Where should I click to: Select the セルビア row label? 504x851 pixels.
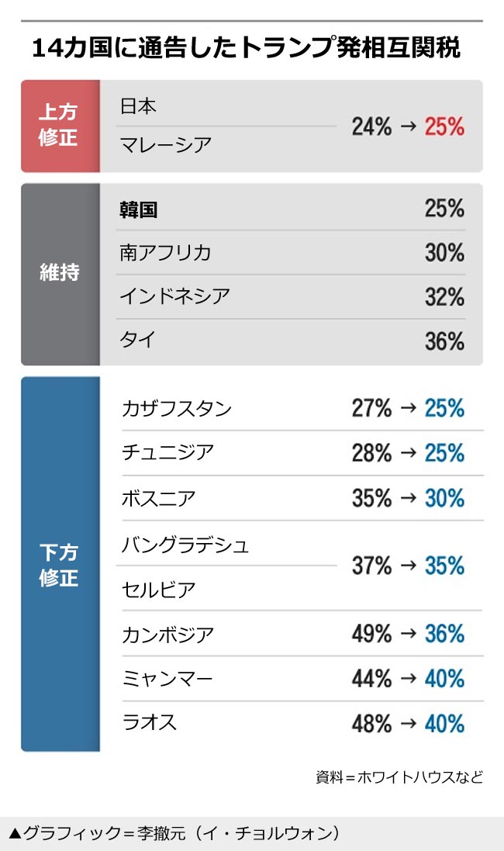[158, 590]
